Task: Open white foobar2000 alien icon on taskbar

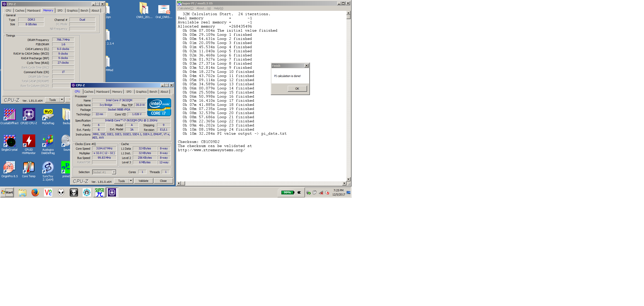Action: [61, 192]
